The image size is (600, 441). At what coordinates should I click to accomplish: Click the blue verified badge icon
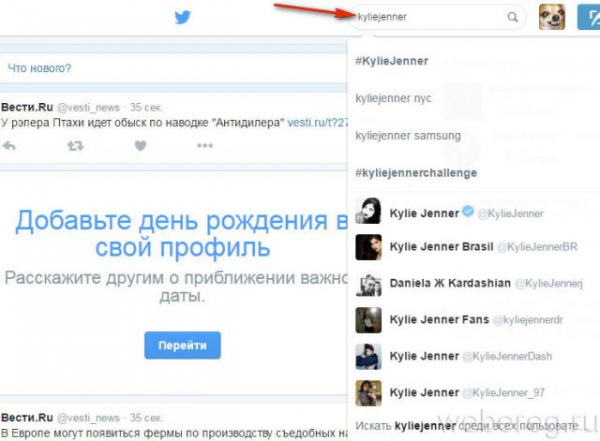468,211
